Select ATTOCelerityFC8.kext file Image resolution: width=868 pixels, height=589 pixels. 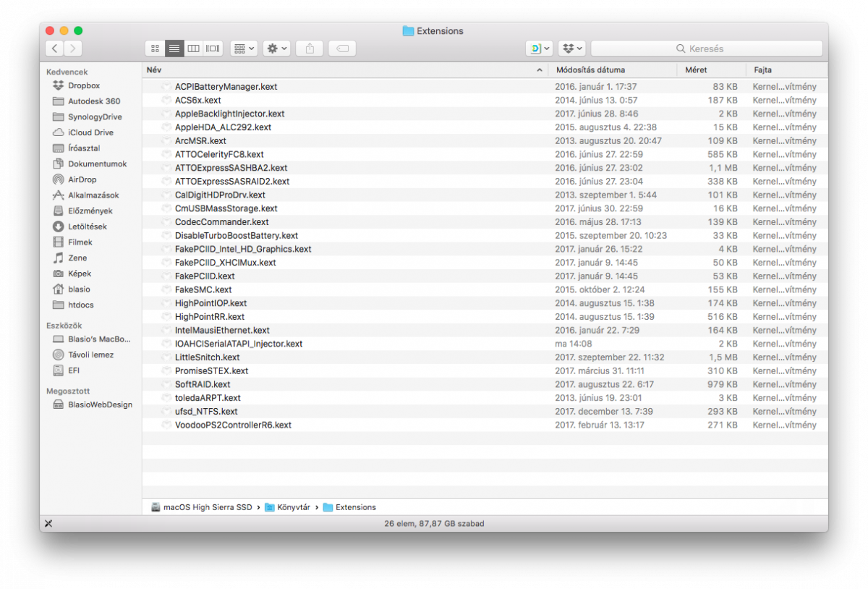[x=485, y=154]
